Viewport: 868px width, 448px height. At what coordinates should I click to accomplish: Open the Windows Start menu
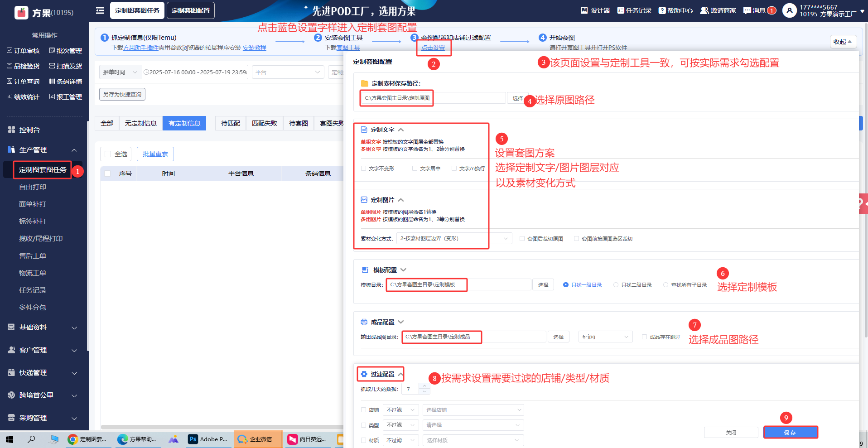10,439
